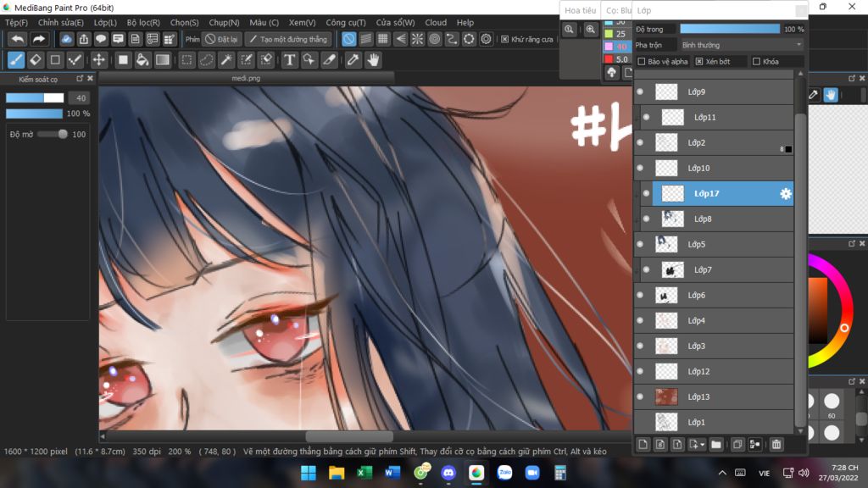Select the Bucket fill tool
Viewport: 868px width, 488px height.
click(142, 60)
